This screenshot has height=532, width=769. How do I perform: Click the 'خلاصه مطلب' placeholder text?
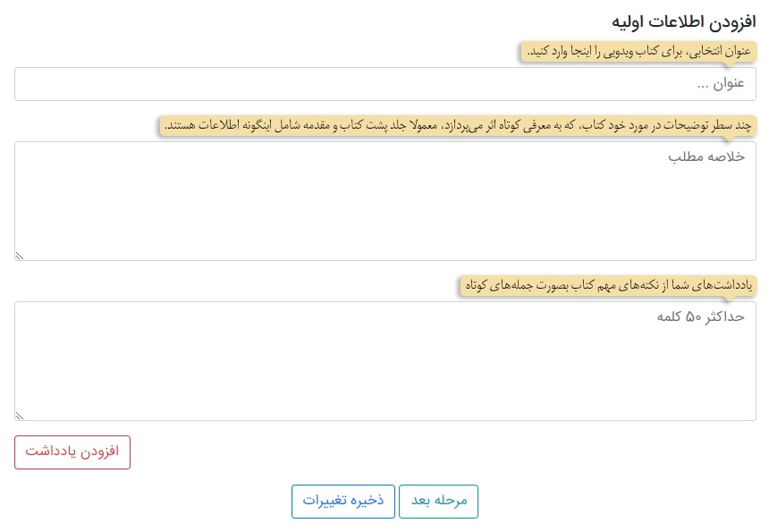706,156
